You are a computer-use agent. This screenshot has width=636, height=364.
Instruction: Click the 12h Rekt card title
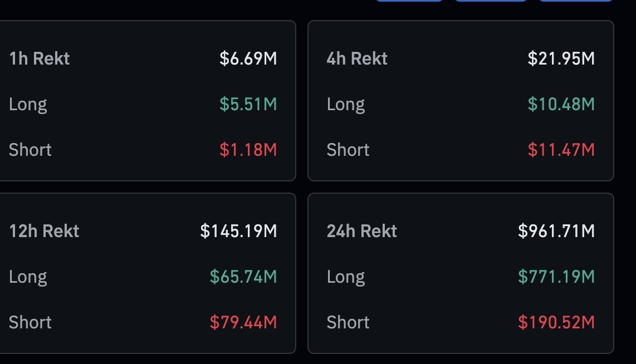(x=44, y=231)
